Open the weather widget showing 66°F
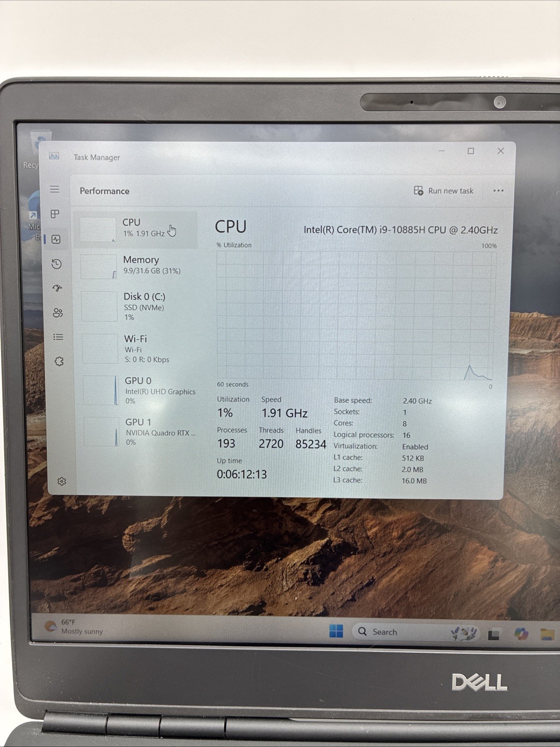The image size is (560, 747). (x=73, y=626)
